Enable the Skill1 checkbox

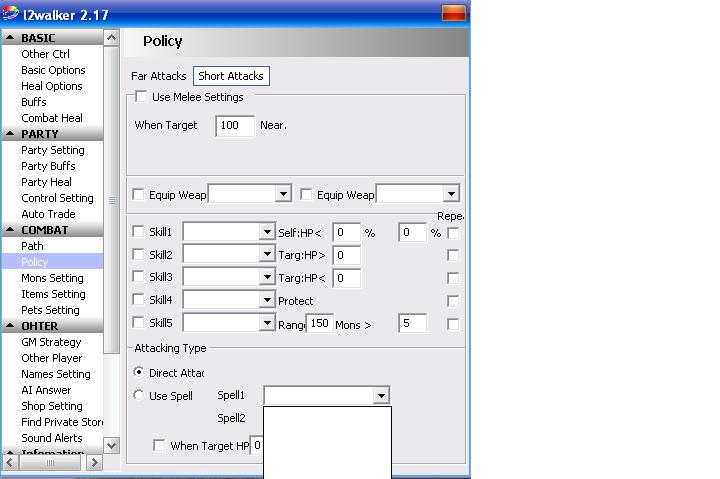(x=138, y=231)
